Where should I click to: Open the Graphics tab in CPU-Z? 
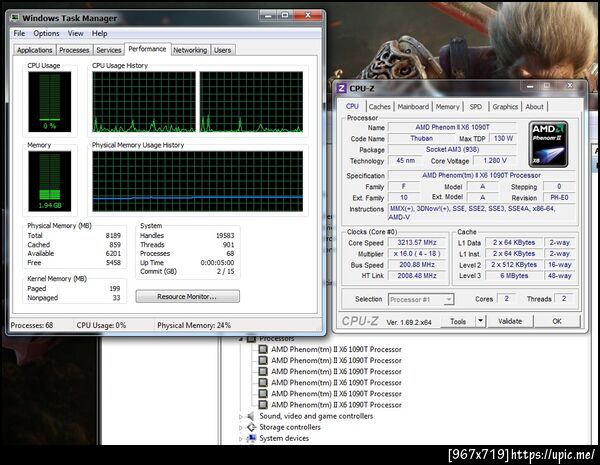coord(505,107)
